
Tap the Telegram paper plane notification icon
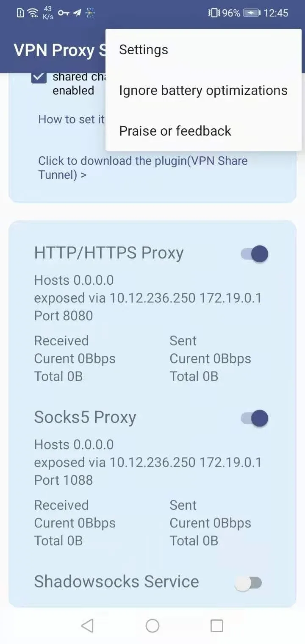(x=77, y=13)
